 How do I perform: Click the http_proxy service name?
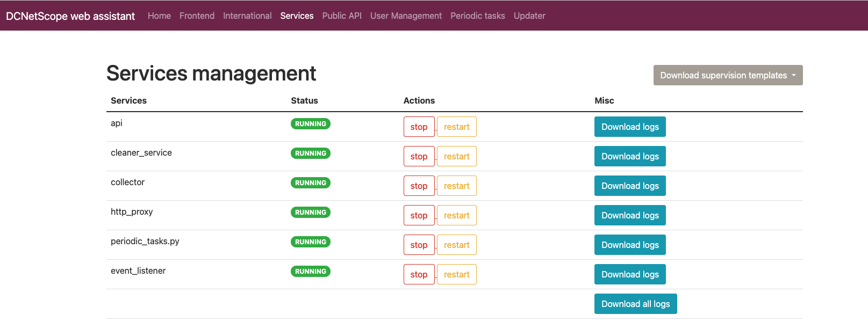(x=132, y=212)
